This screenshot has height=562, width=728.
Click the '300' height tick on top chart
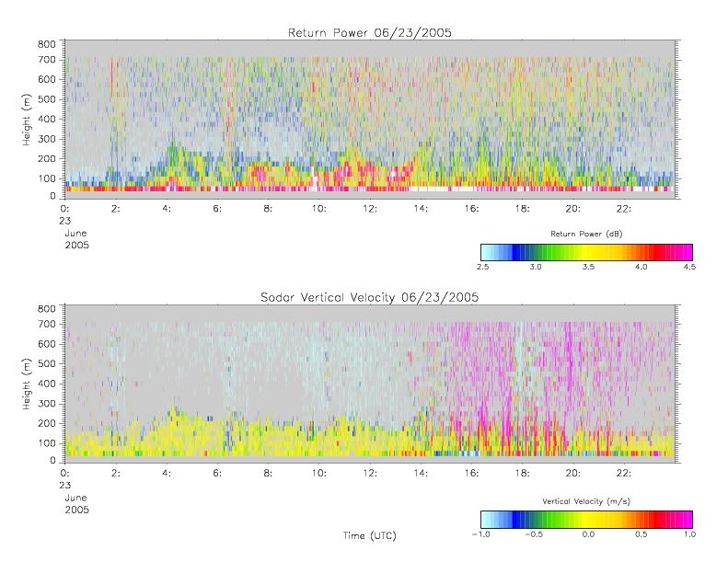click(x=46, y=139)
